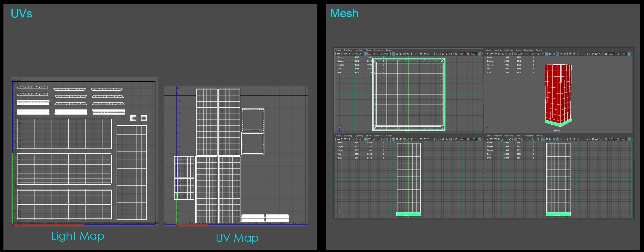Click Verts label in top-left panel
The height and width of the screenshot is (252, 644).
coord(340,57)
